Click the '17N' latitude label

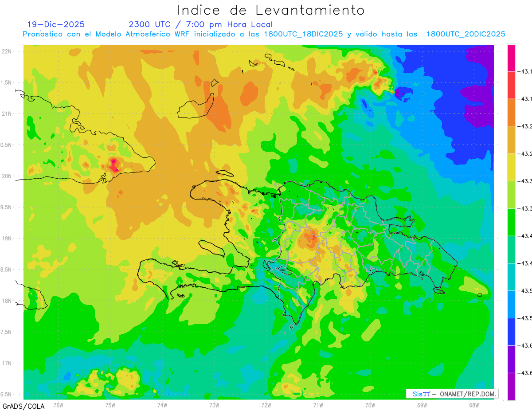[x=7, y=363]
